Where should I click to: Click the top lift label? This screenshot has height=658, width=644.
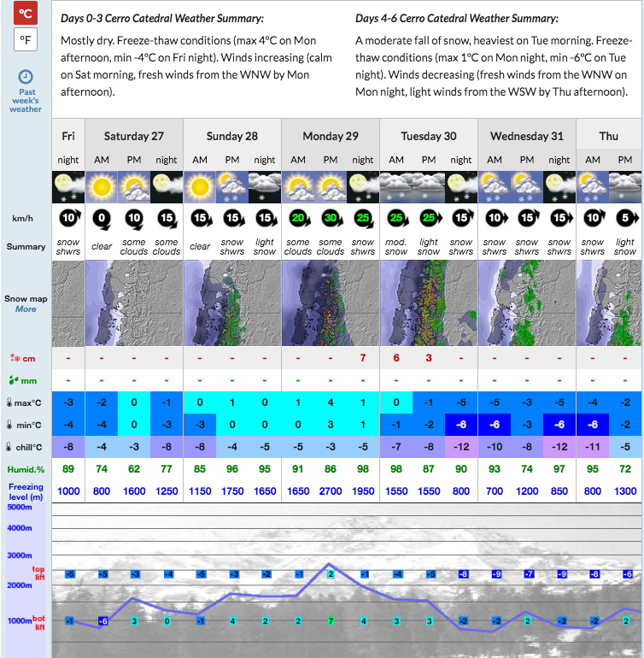coord(38,573)
